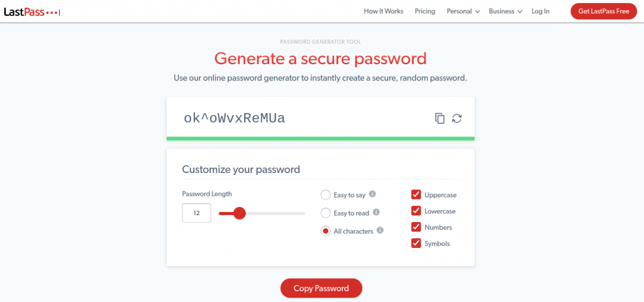This screenshot has height=302, width=644.
Task: Click the LastPass logo
Action: (31, 11)
